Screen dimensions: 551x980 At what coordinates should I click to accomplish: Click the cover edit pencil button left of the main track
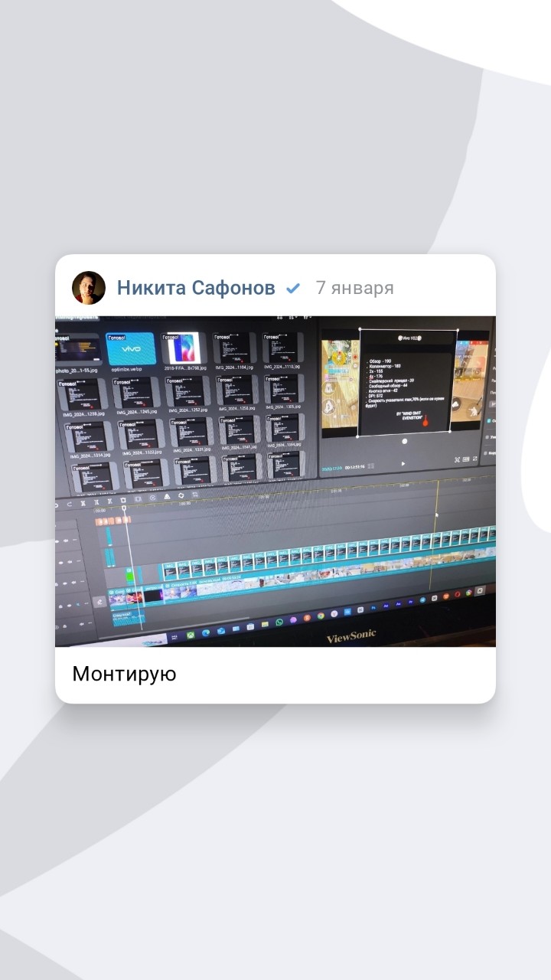click(x=99, y=602)
